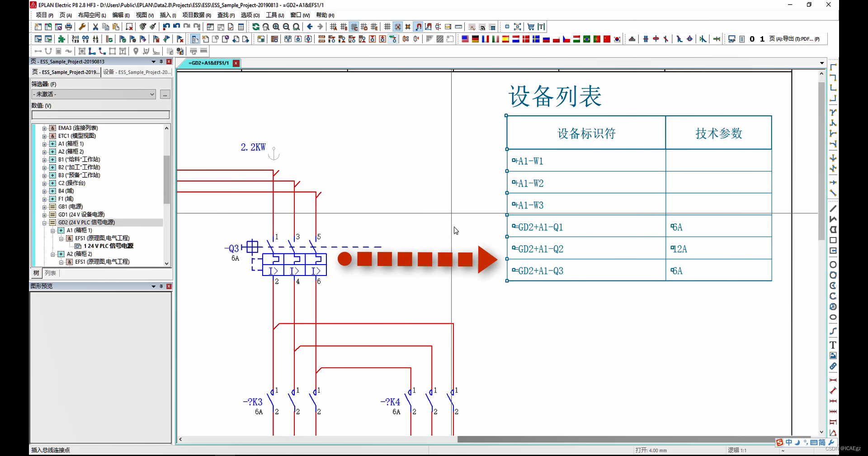Click the 数值 input field
This screenshot has width=868, height=456.
[100, 115]
